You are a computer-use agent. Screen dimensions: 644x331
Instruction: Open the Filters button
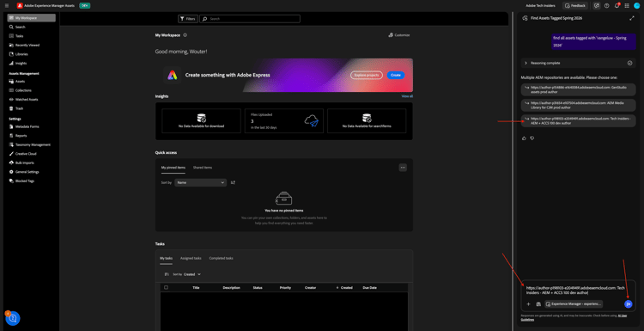pos(188,19)
